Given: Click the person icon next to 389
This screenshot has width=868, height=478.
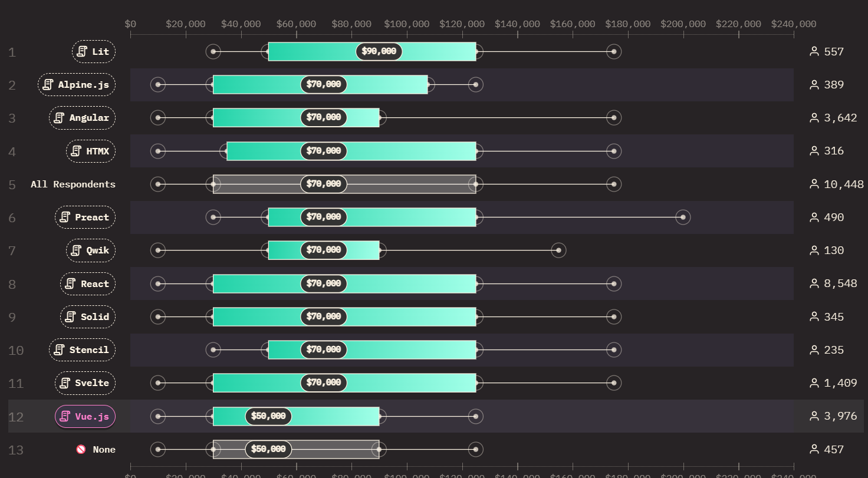Looking at the screenshot, I should click(814, 84).
